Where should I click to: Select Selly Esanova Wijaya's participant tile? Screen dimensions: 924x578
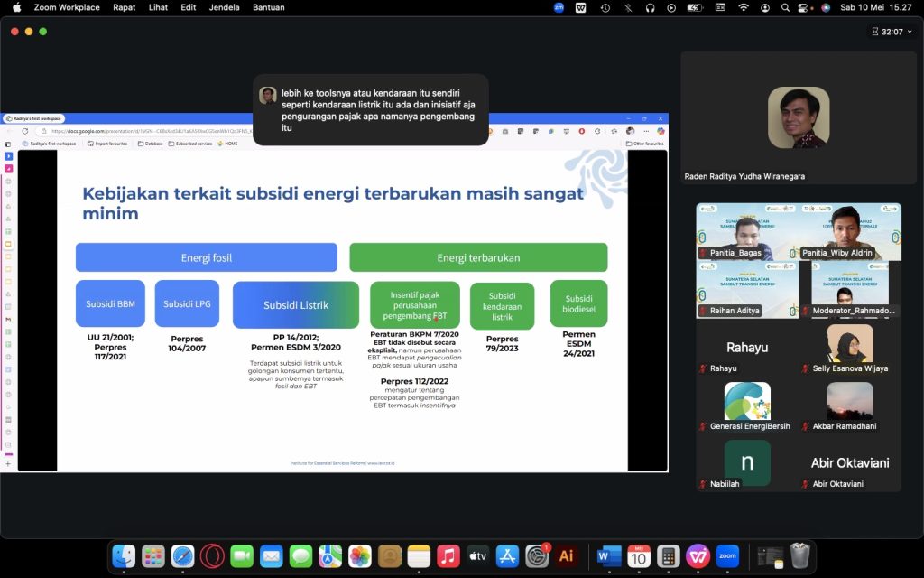click(849, 345)
